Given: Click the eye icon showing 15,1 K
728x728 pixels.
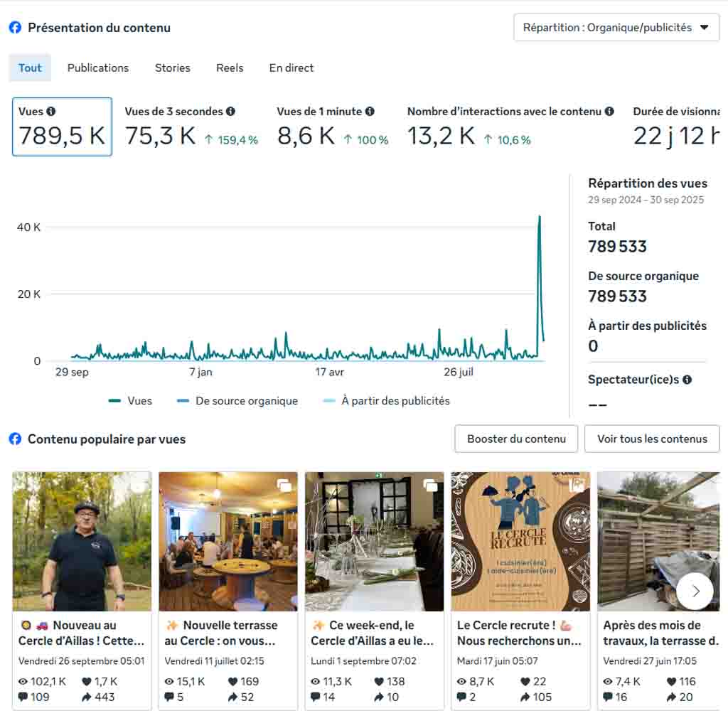Looking at the screenshot, I should (169, 682).
